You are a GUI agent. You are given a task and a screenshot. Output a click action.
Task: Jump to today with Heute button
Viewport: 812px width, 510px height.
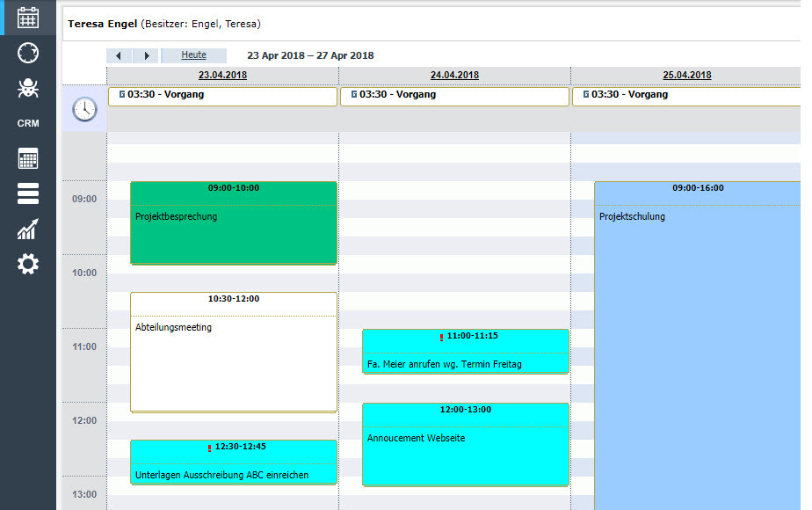[193, 55]
